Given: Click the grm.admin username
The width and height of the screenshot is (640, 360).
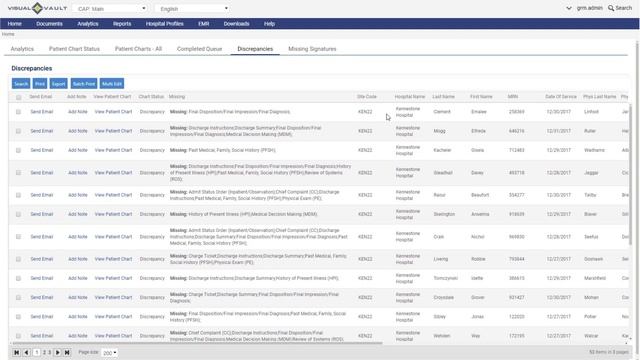Looking at the screenshot, I should [x=589, y=8].
